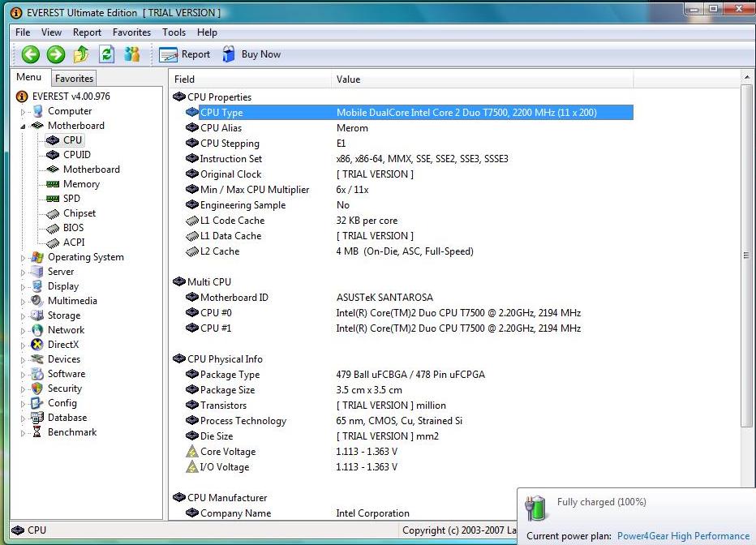Click the Report toolbar button
The width and height of the screenshot is (756, 545).
tap(185, 54)
